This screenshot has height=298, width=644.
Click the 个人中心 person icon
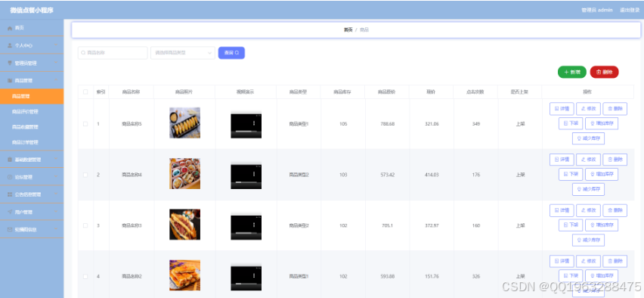(9, 45)
